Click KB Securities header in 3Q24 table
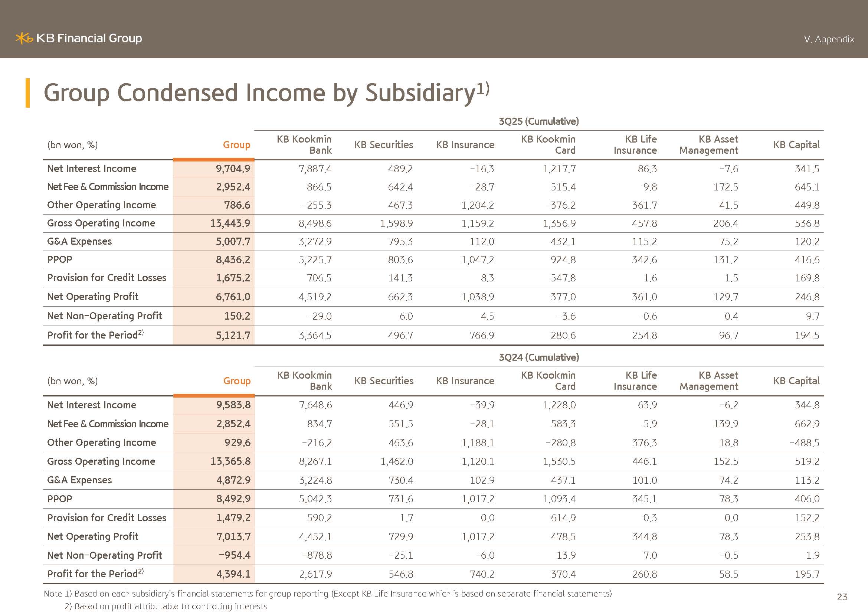Image resolution: width=868 pixels, height=614 pixels. pos(383,381)
